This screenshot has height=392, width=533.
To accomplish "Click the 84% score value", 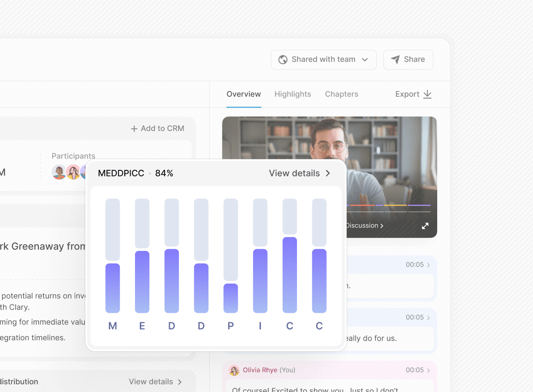I will (x=164, y=173).
